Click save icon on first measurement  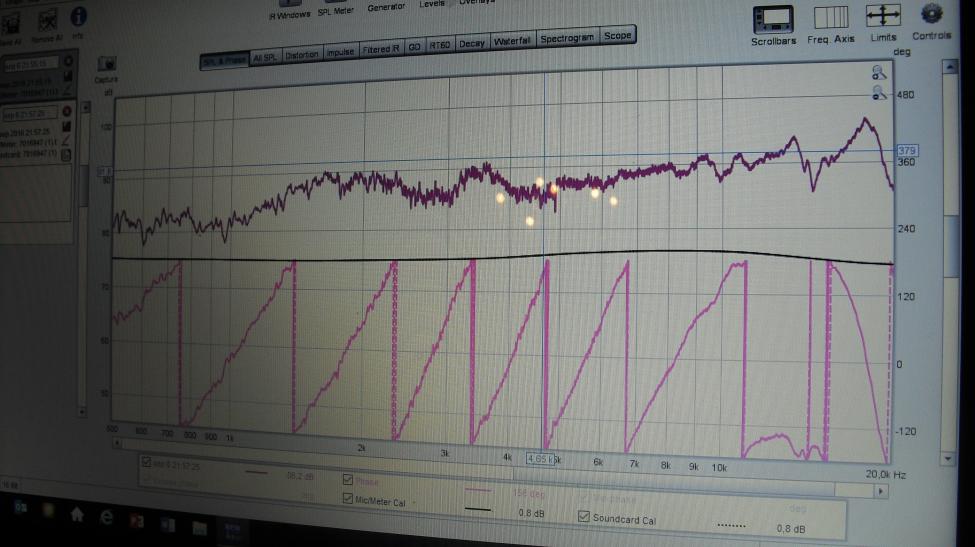pyautogui.click(x=68, y=76)
